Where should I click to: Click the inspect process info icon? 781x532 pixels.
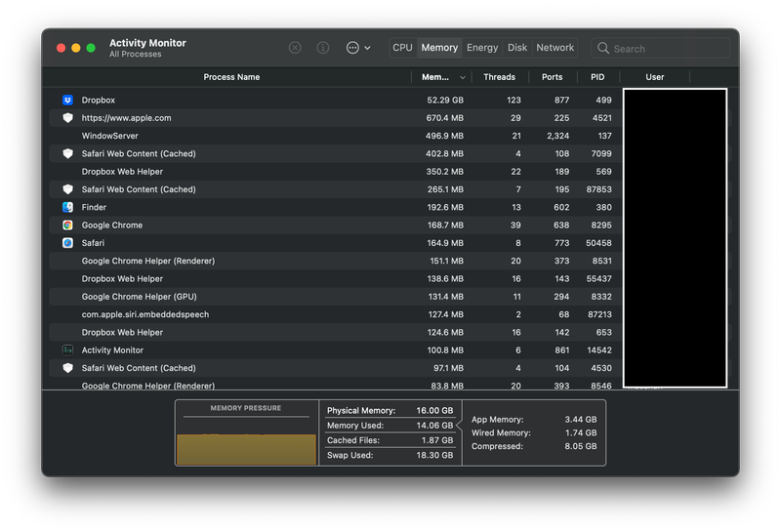click(x=323, y=48)
